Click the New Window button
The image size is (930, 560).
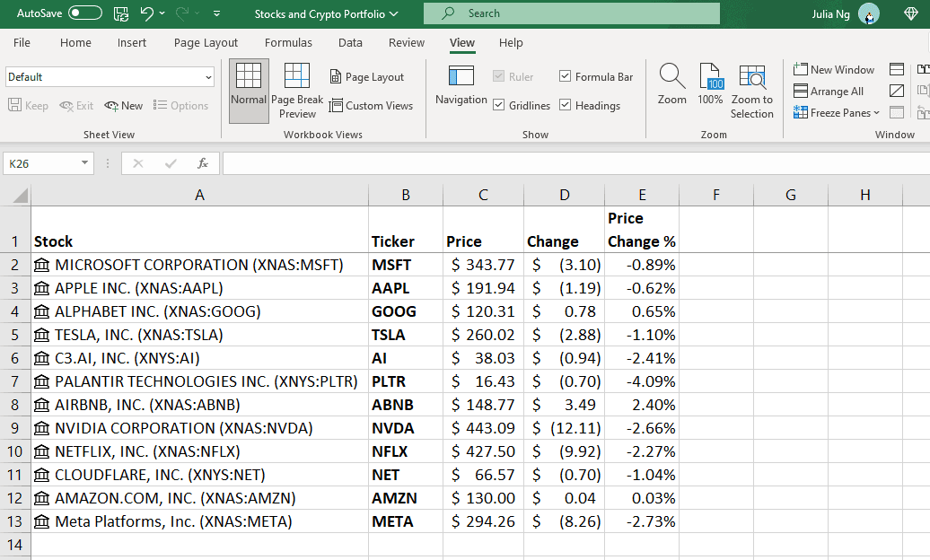pos(834,70)
